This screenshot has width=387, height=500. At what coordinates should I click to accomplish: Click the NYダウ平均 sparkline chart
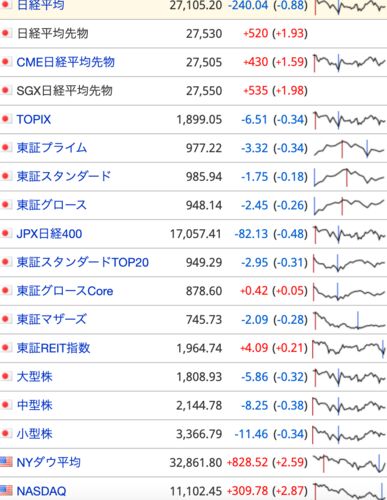pos(349,463)
